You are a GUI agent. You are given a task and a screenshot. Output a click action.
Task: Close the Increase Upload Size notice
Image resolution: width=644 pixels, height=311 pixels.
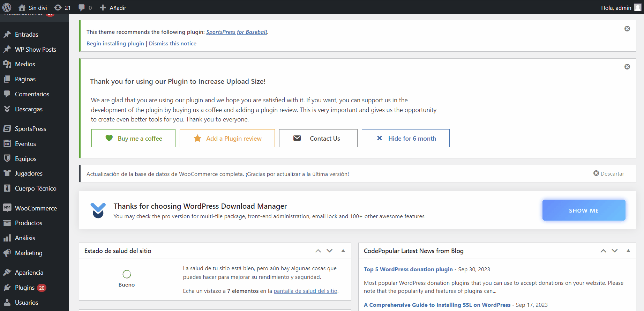click(x=627, y=67)
